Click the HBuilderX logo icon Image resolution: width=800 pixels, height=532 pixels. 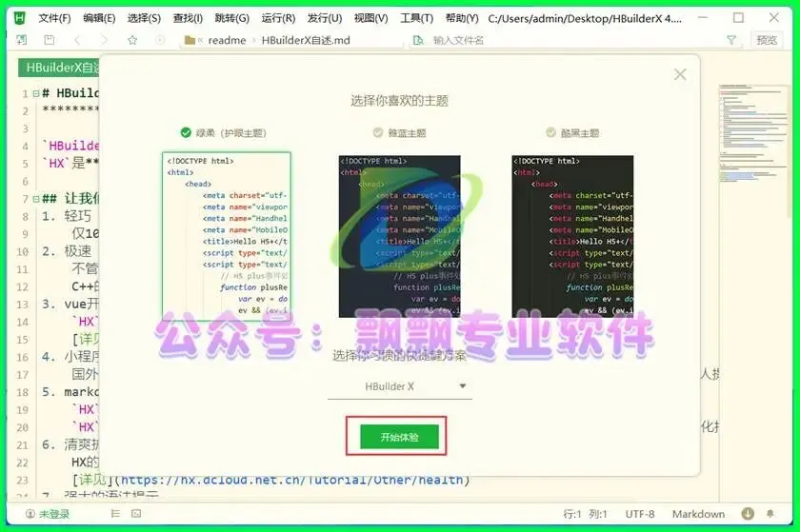19,18
